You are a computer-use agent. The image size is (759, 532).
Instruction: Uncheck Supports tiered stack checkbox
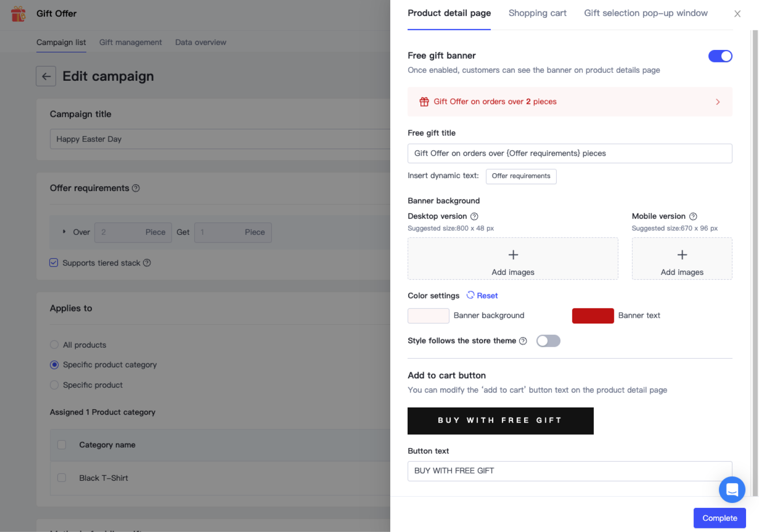tap(54, 263)
